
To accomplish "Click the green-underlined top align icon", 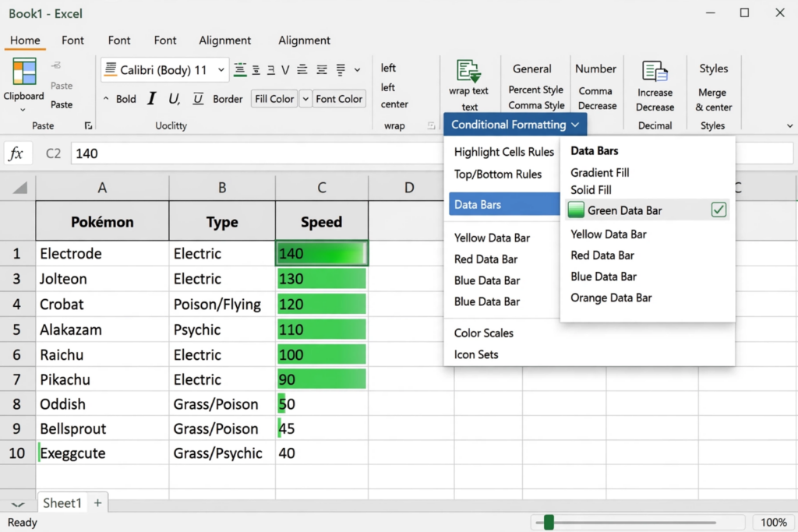I will click(x=240, y=69).
